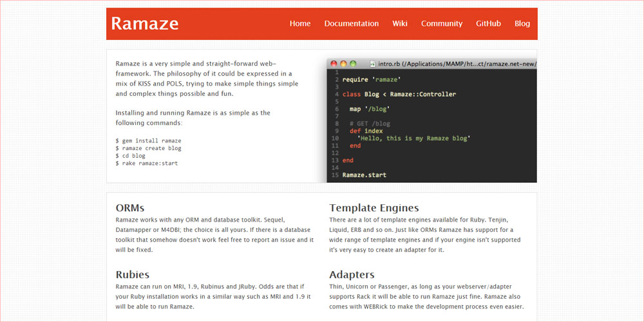Image resolution: width=644 pixels, height=322 pixels.
Task: Click the ORMs heading
Action: [130, 207]
